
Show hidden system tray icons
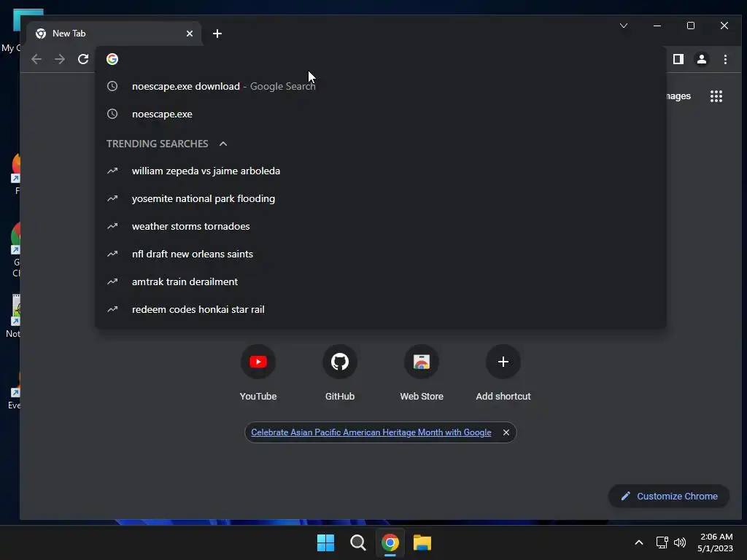pos(639,542)
